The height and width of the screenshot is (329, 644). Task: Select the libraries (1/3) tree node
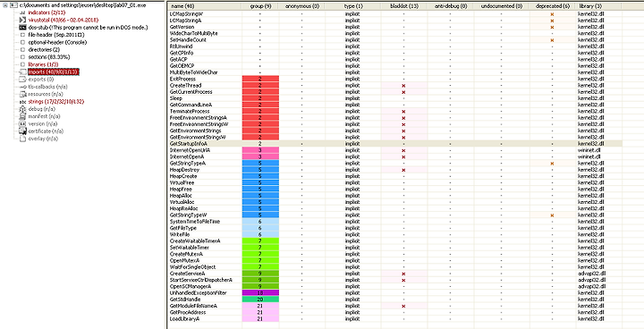[x=43, y=64]
